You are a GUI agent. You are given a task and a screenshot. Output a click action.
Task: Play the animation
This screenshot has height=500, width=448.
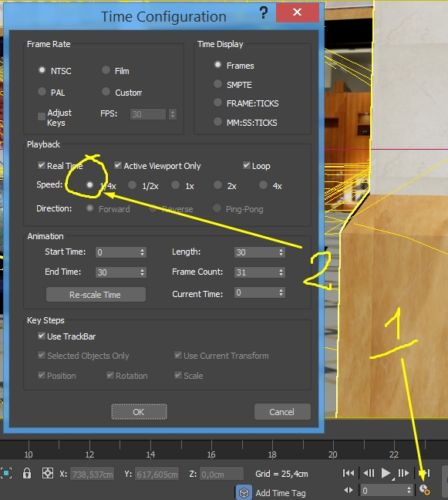click(386, 473)
